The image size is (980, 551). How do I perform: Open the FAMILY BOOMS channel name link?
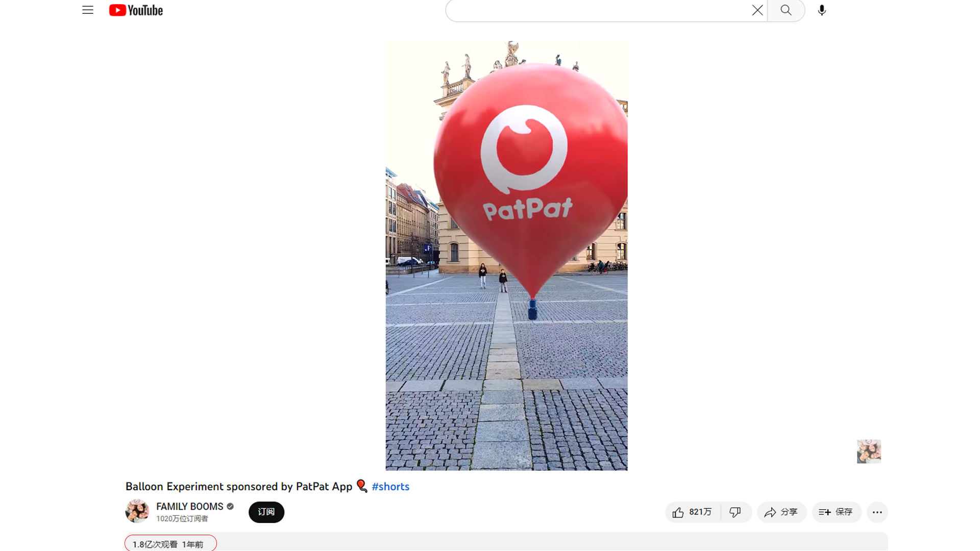[x=189, y=507]
